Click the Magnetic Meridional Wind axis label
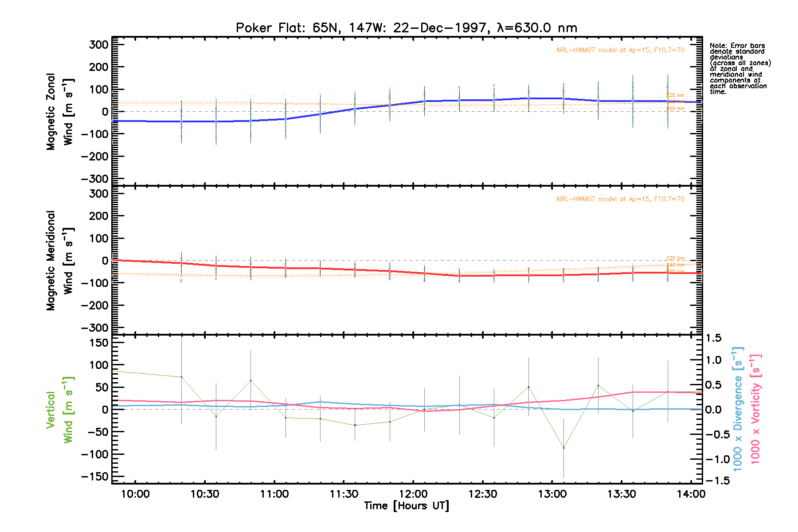The height and width of the screenshot is (532, 798). coord(59,261)
